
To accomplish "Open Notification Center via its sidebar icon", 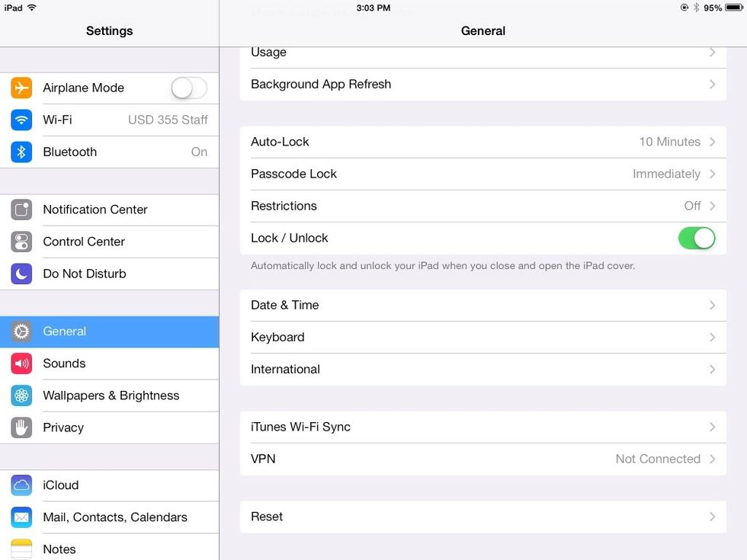I will [x=20, y=210].
